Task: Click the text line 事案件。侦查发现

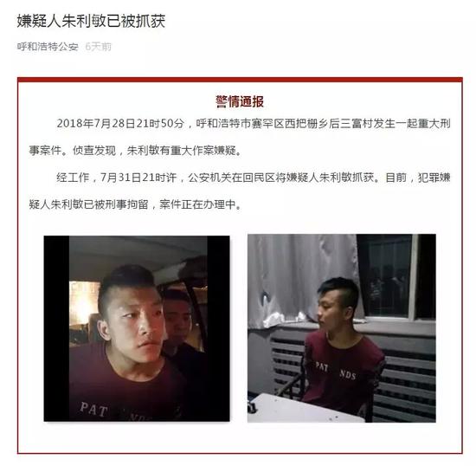Action: 136,151
